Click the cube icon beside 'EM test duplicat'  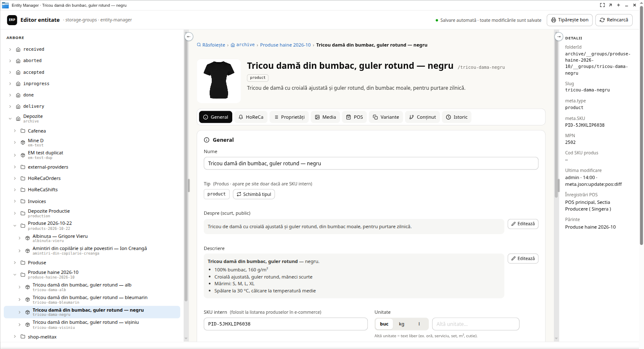coord(23,155)
